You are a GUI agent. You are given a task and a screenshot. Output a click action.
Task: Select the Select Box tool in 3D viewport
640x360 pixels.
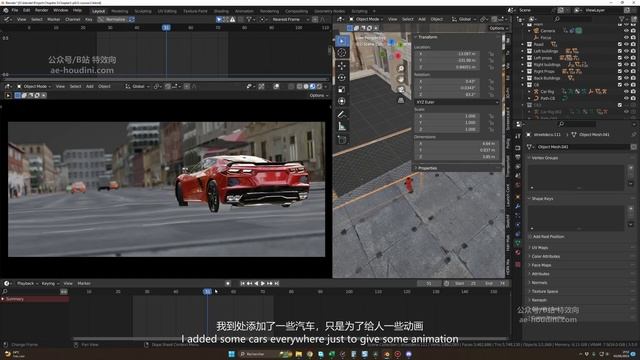tap(342, 41)
